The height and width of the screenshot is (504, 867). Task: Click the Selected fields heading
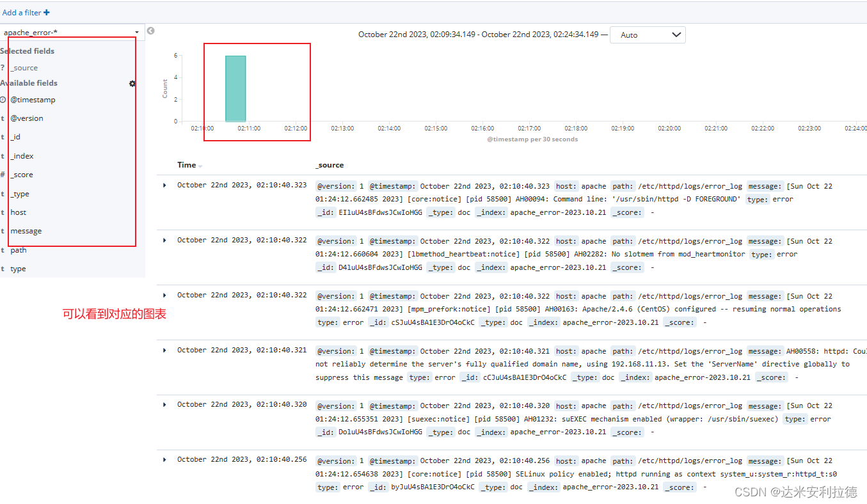28,51
